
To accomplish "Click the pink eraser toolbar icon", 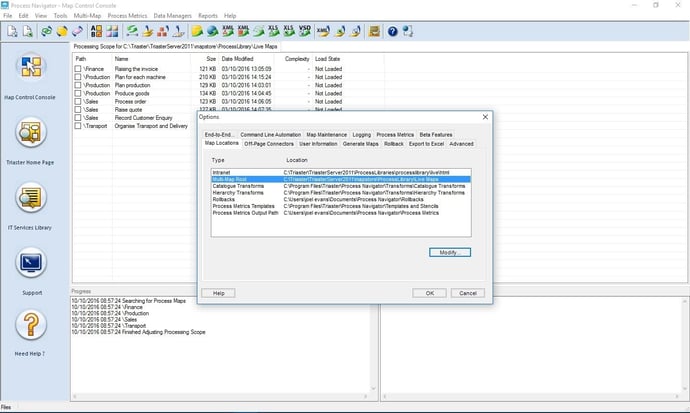I will (77, 31).
